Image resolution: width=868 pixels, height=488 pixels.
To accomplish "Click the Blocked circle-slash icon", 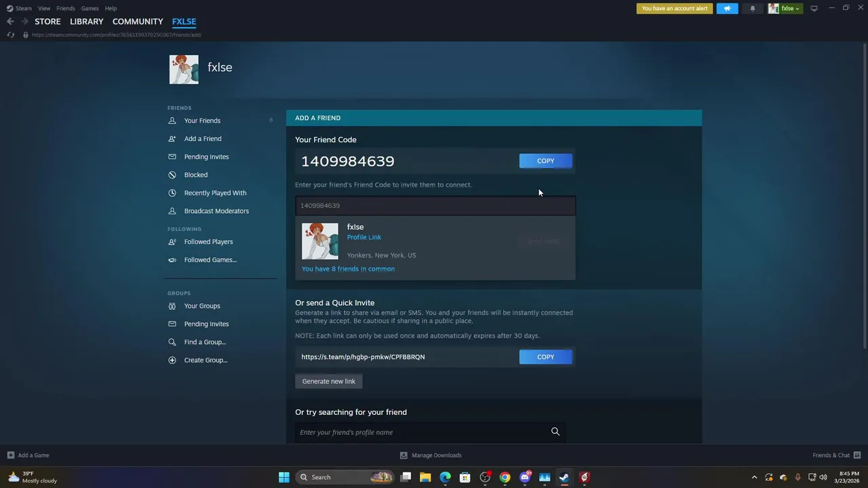I will [172, 175].
